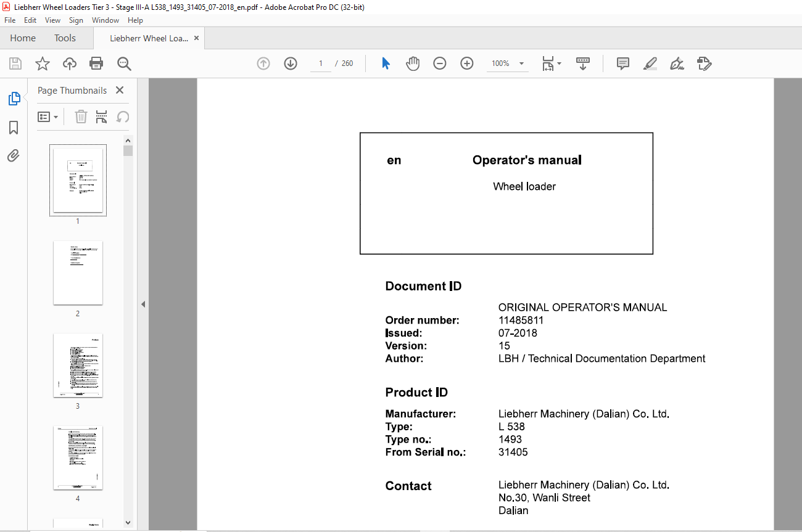The height and width of the screenshot is (532, 802).
Task: Delete selected page with the trash icon
Action: (81, 117)
